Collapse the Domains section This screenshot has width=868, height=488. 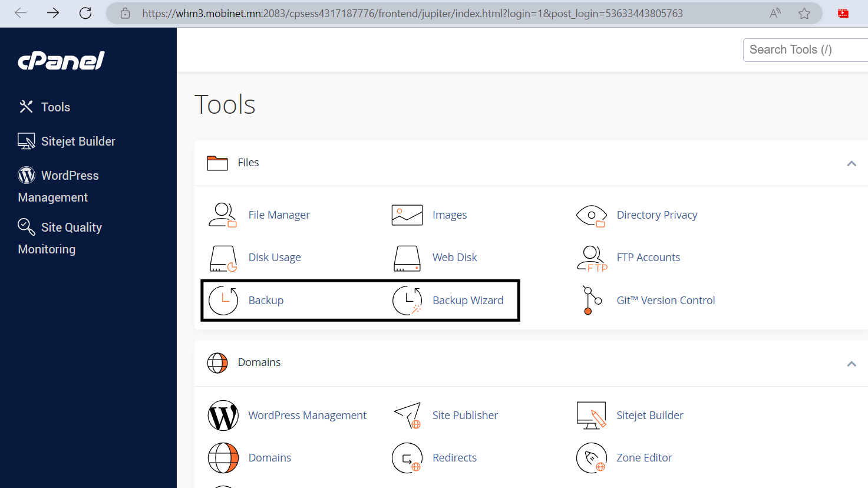851,364
